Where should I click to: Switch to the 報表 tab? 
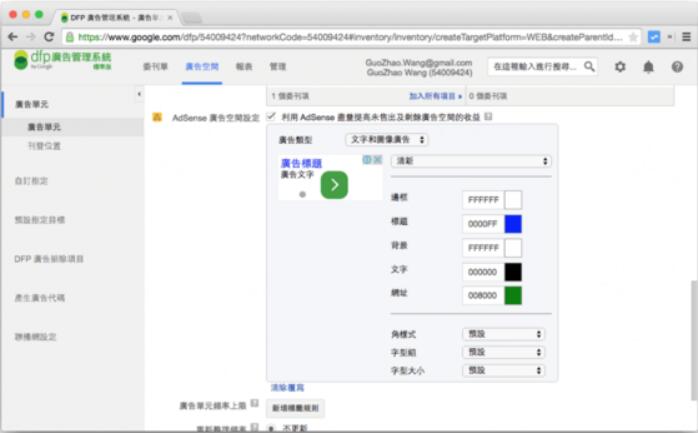[x=243, y=66]
